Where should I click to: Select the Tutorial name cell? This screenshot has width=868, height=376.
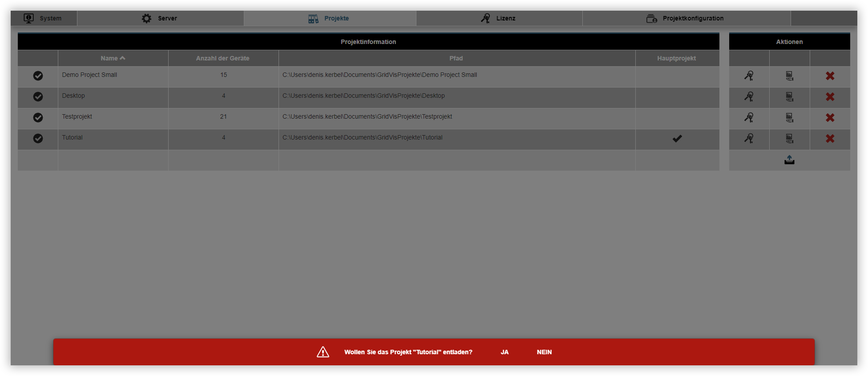113,139
